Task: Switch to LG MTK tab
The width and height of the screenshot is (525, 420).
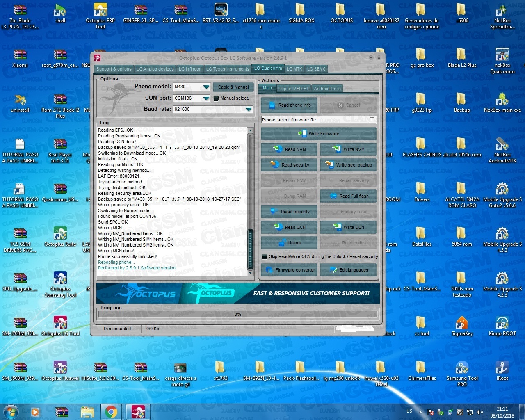Action: tap(294, 69)
